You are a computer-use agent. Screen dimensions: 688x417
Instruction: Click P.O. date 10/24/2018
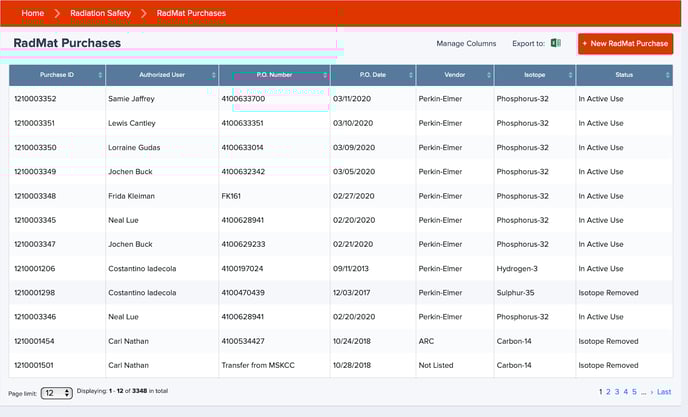click(351, 341)
